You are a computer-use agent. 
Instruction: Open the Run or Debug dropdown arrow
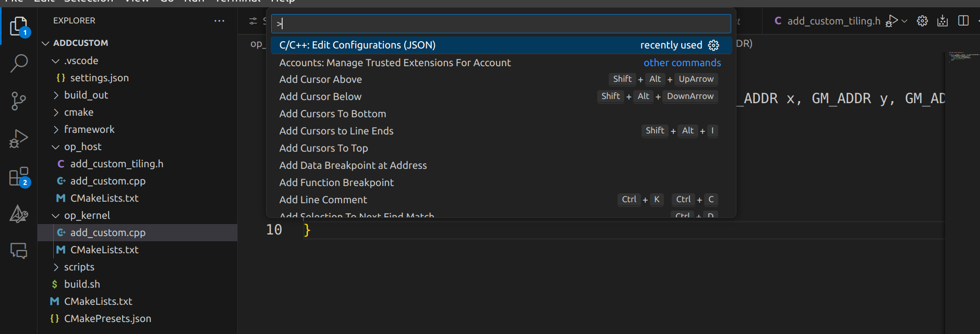(904, 21)
